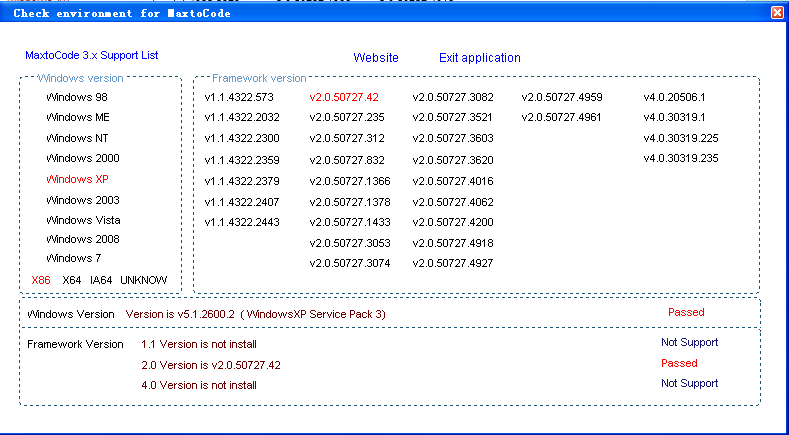
Task: Select framework v2.0.50727.3074
Action: point(350,263)
